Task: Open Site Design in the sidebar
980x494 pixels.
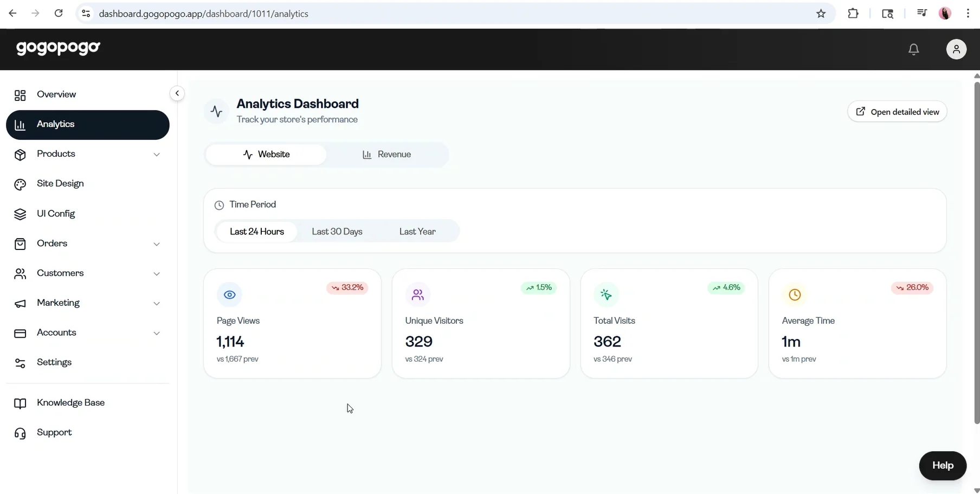Action: click(x=88, y=184)
